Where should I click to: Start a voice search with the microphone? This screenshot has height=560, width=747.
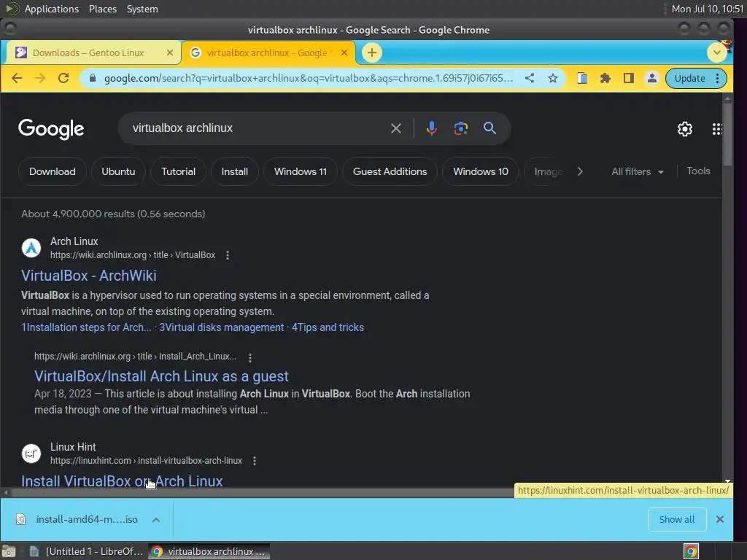[432, 128]
